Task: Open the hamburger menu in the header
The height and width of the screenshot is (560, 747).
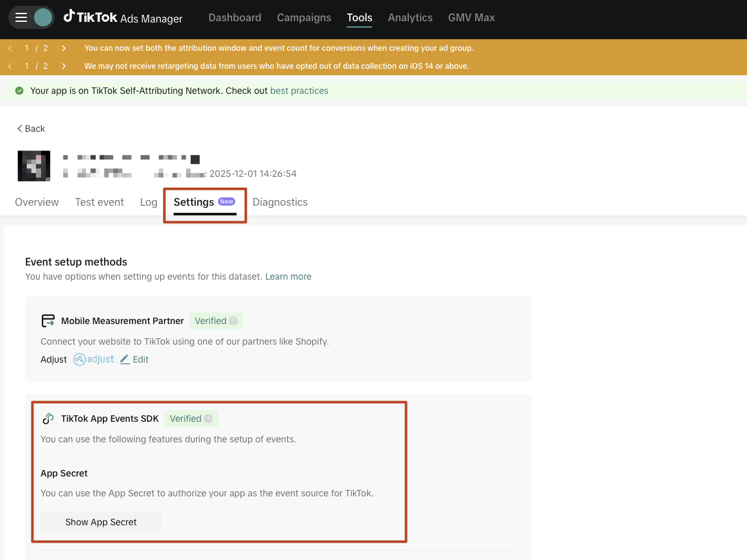Action: tap(21, 17)
